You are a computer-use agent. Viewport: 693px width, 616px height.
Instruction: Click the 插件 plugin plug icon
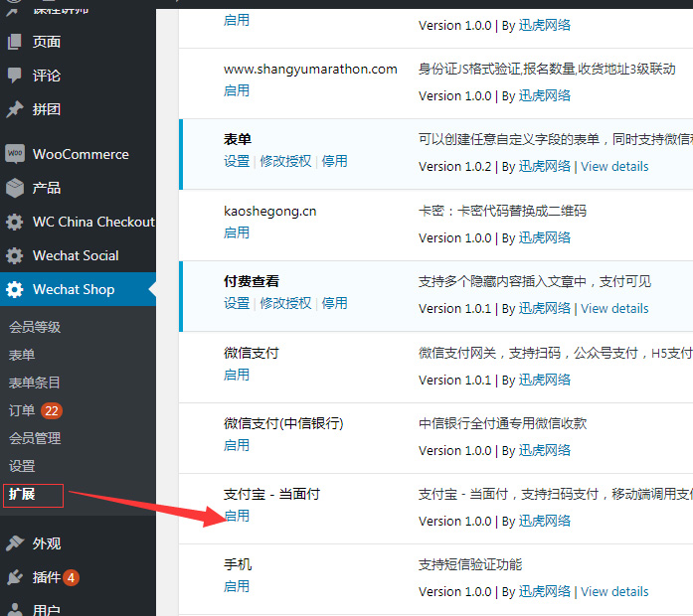[x=14, y=577]
